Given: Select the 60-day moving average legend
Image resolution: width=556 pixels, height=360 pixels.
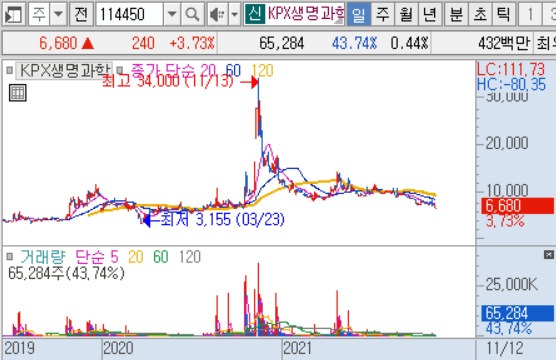Looking at the screenshot, I should pos(233,70).
